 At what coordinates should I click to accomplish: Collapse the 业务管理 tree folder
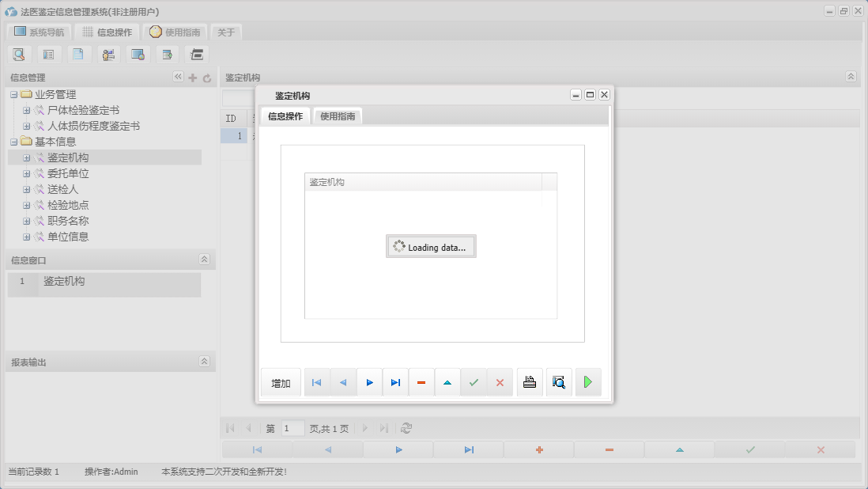[13, 95]
